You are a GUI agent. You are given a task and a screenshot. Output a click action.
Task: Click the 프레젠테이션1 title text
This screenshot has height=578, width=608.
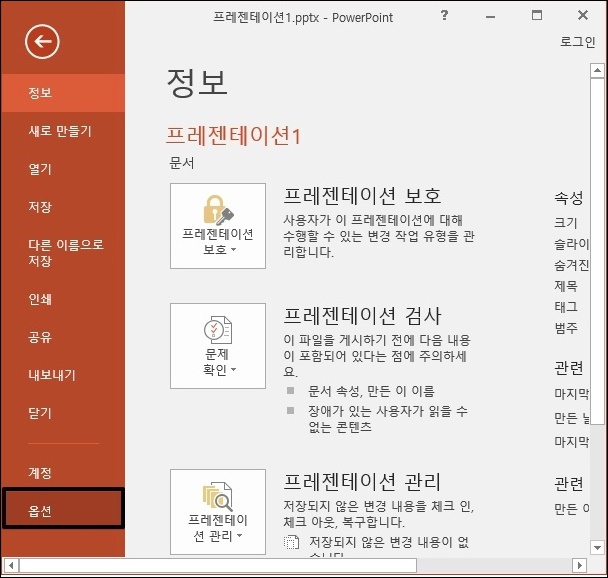click(x=233, y=136)
